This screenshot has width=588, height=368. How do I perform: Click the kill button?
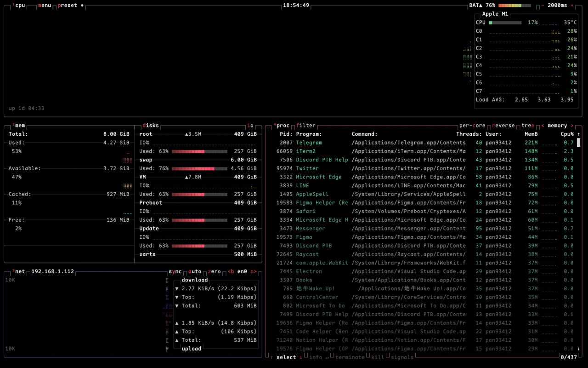tap(378, 357)
